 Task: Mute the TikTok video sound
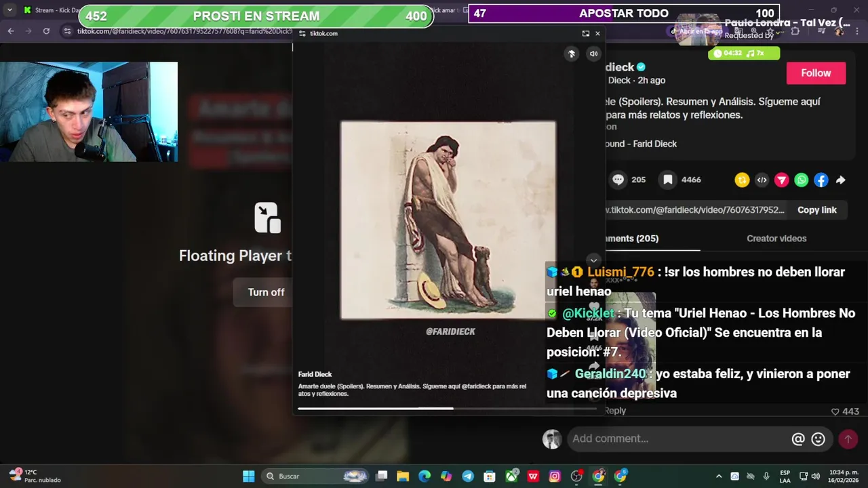pos(593,54)
